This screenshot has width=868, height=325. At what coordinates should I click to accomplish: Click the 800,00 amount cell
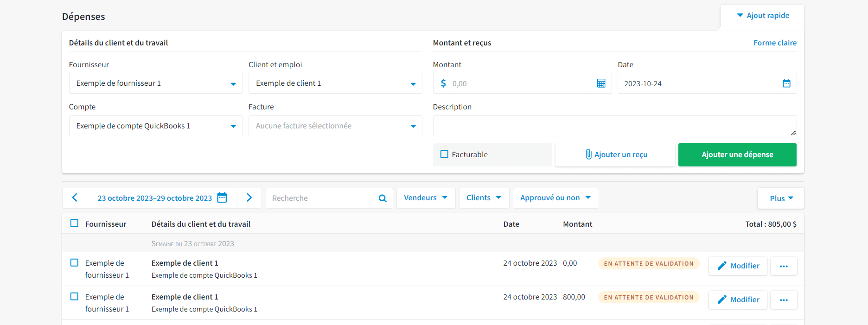pos(574,297)
